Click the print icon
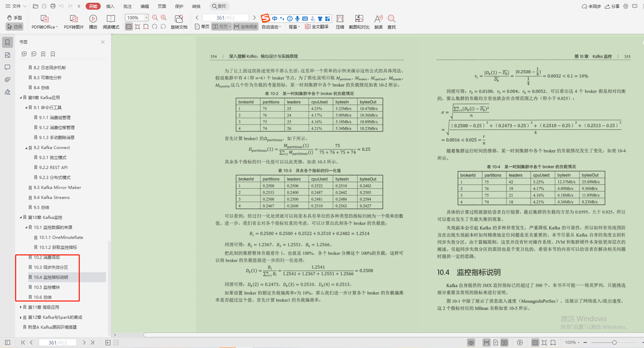 click(x=53, y=6)
